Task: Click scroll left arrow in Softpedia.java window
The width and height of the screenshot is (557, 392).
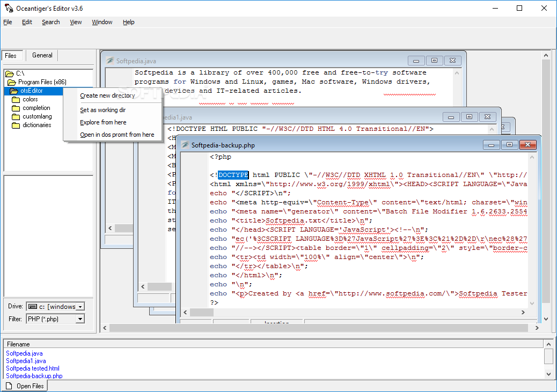Action: point(110,228)
